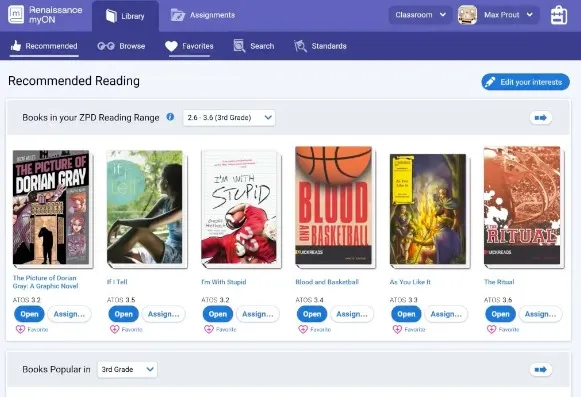581x397 pixels.
Task: Show more Books Popular in arrow
Action: tap(541, 370)
